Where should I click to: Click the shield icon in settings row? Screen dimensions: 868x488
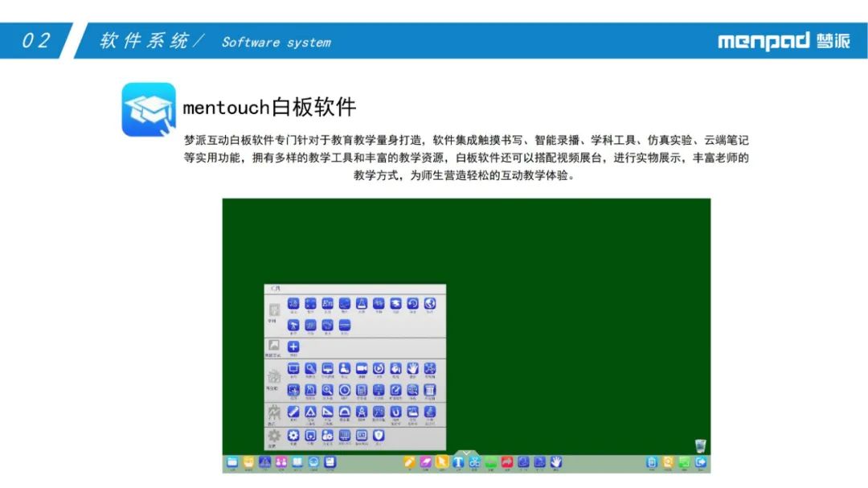coord(379,436)
